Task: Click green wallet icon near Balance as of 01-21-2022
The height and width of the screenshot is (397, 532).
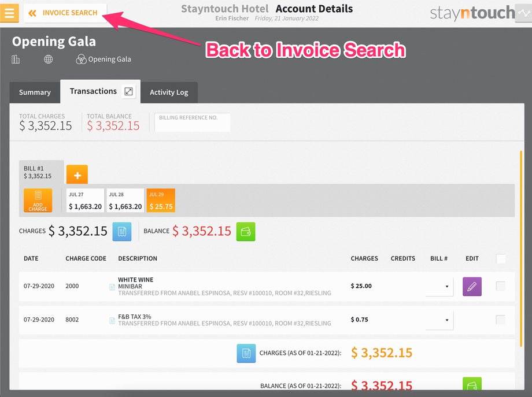Action: click(x=472, y=384)
